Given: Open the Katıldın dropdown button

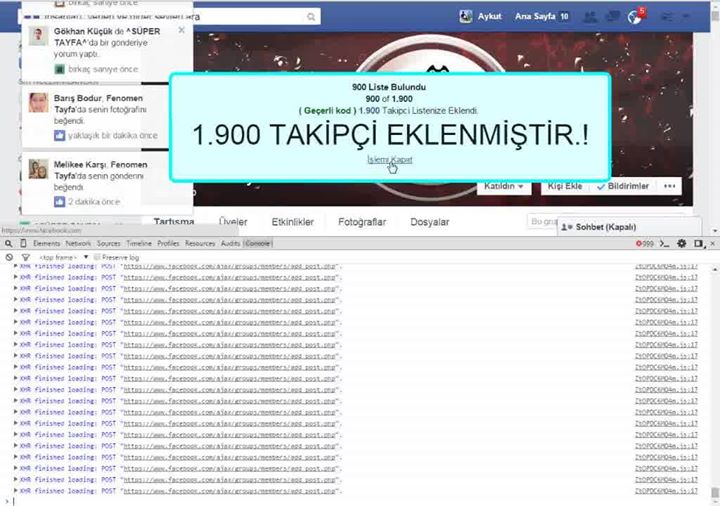Looking at the screenshot, I should coord(504,186).
